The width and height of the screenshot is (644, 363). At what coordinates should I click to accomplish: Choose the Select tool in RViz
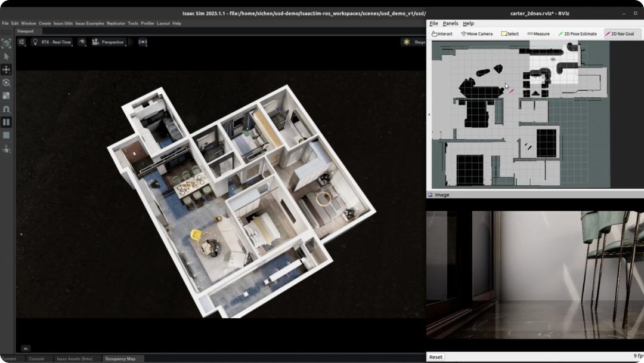pyautogui.click(x=510, y=33)
